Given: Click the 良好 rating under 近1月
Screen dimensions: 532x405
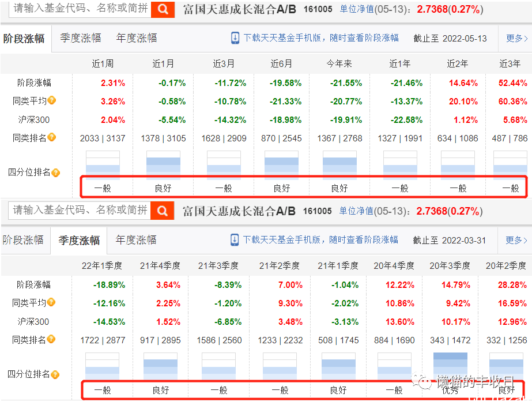Looking at the screenshot, I should (163, 189).
